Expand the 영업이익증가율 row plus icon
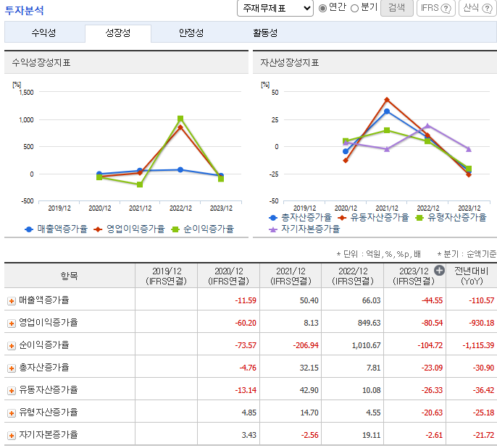Image resolution: width=497 pixels, height=448 pixels. pos(12,324)
